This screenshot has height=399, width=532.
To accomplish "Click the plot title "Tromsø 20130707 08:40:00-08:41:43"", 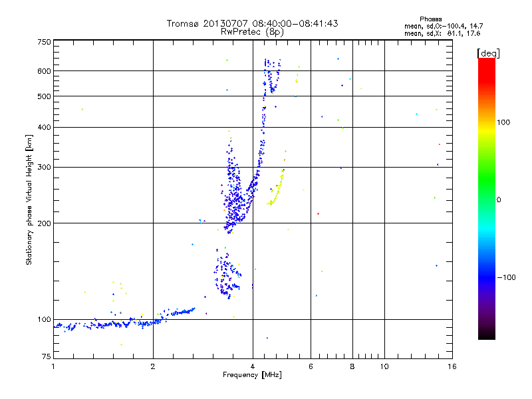I will click(252, 23).
